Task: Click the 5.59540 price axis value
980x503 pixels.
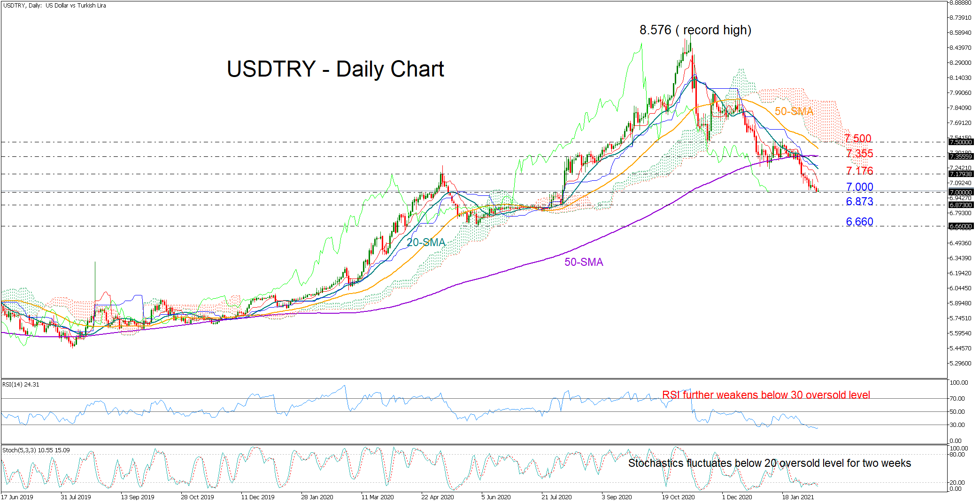Action: pos(960,333)
